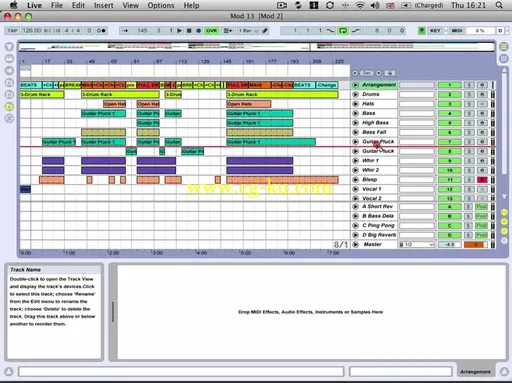The width and height of the screenshot is (512, 383).
Task: Jump to the next locator
Action: (379, 73)
